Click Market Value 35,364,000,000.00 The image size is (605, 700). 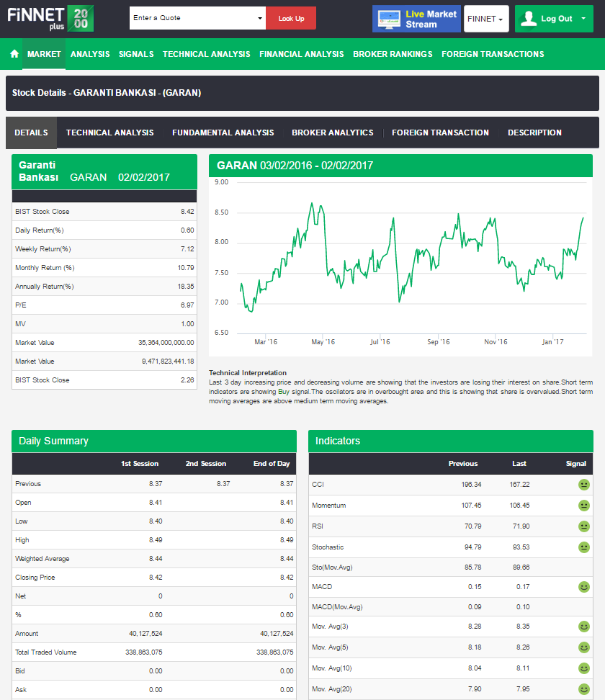point(166,343)
